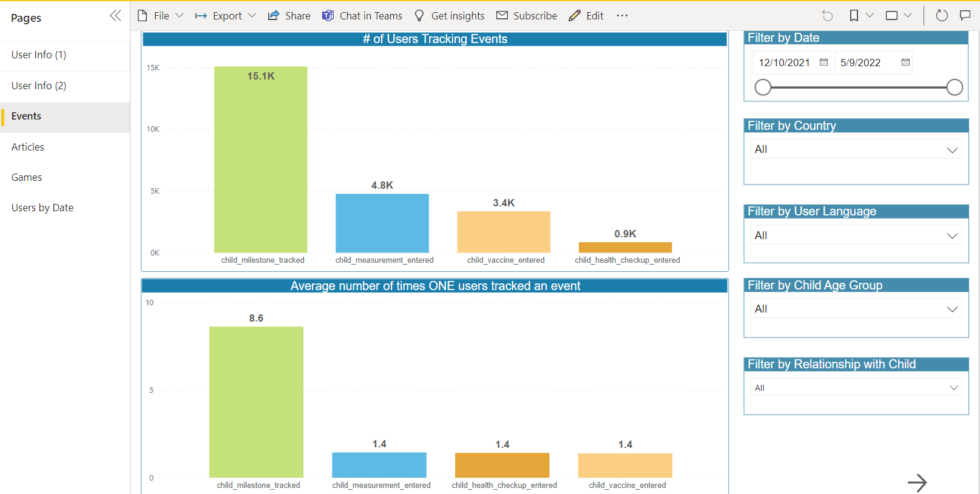Select the 8.6 average milestone bar

(256, 402)
